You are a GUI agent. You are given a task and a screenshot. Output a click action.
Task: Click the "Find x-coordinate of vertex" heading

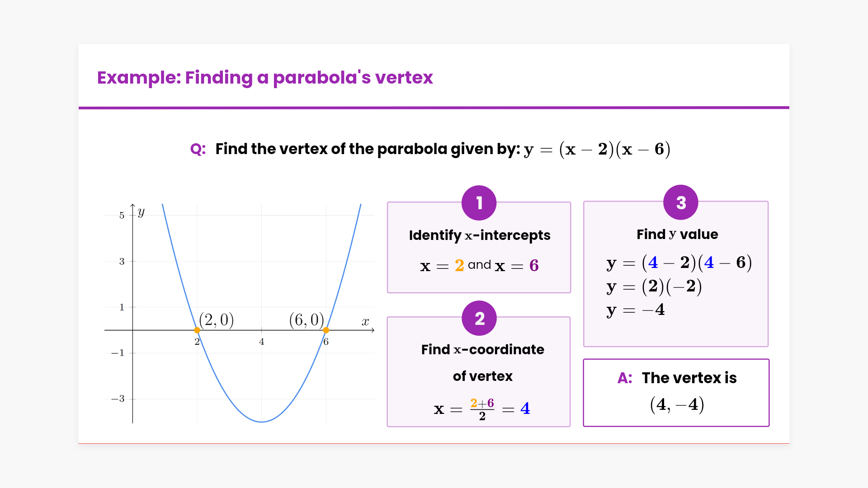pos(482,362)
